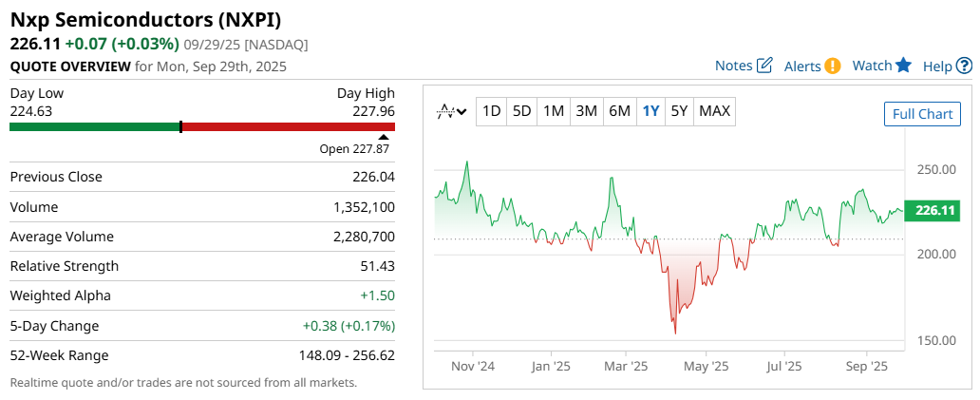Open the chart type dropdown
This screenshot has width=980, height=400.
click(x=451, y=111)
